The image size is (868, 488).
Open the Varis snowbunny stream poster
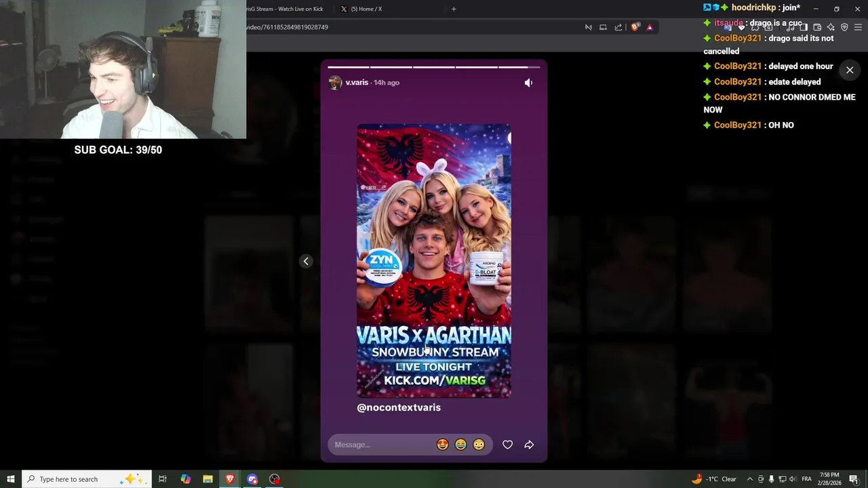click(434, 261)
